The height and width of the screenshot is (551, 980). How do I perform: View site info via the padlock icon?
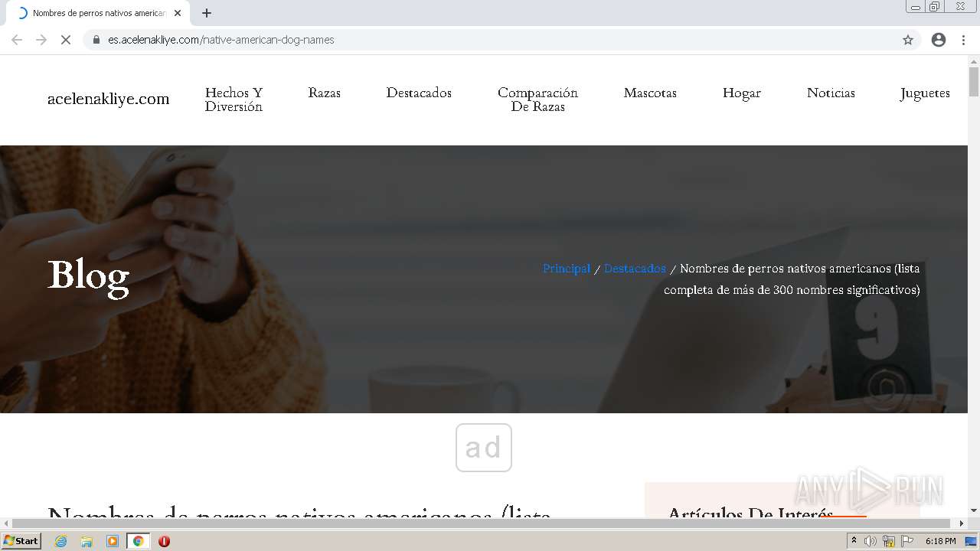96,40
